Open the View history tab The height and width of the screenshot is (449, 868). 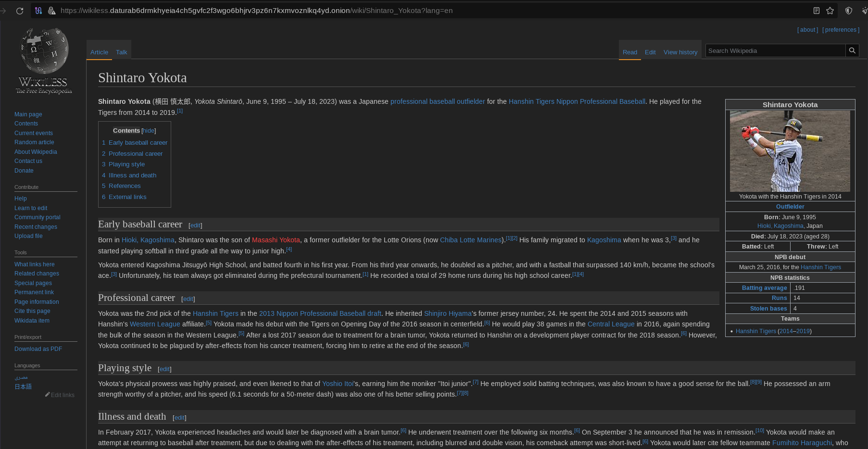click(680, 52)
